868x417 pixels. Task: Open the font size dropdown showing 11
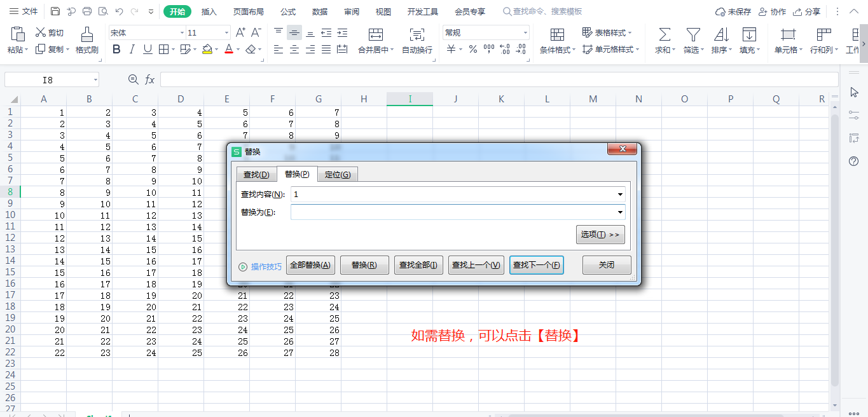click(x=226, y=33)
